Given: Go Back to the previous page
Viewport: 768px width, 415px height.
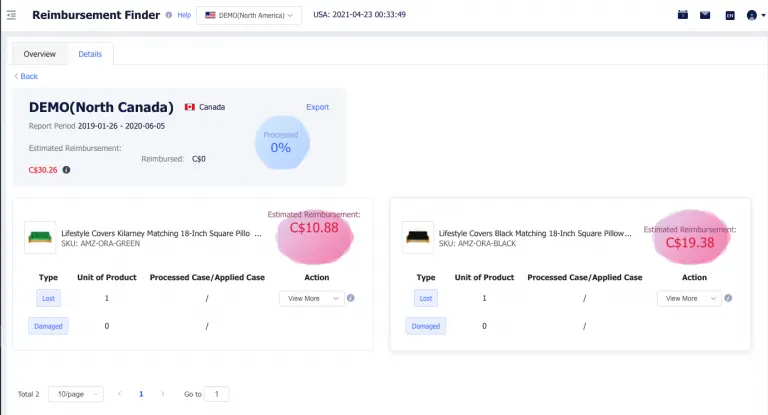Looking at the screenshot, I should click(x=26, y=76).
